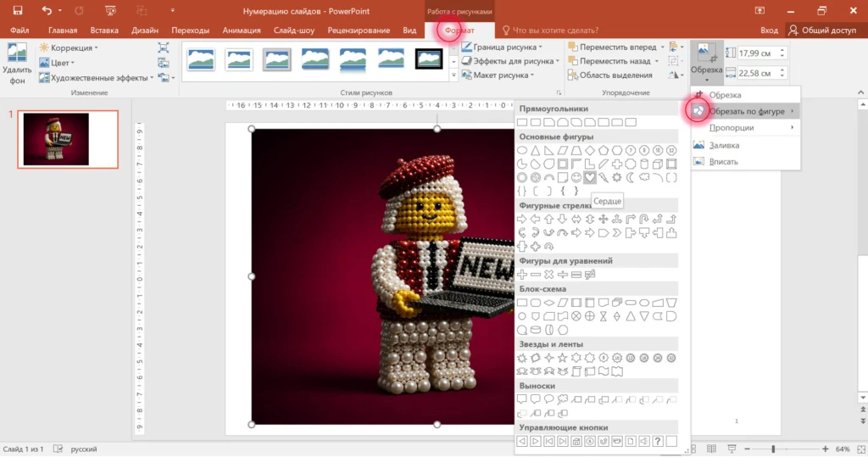
Task: Click the Save icon in quick access toolbar
Action: tap(17, 10)
